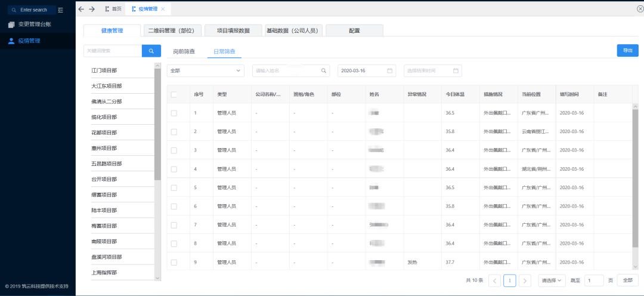The height and width of the screenshot is (296, 644).
Task: Click the magnifier in the name field
Action: 324,70
